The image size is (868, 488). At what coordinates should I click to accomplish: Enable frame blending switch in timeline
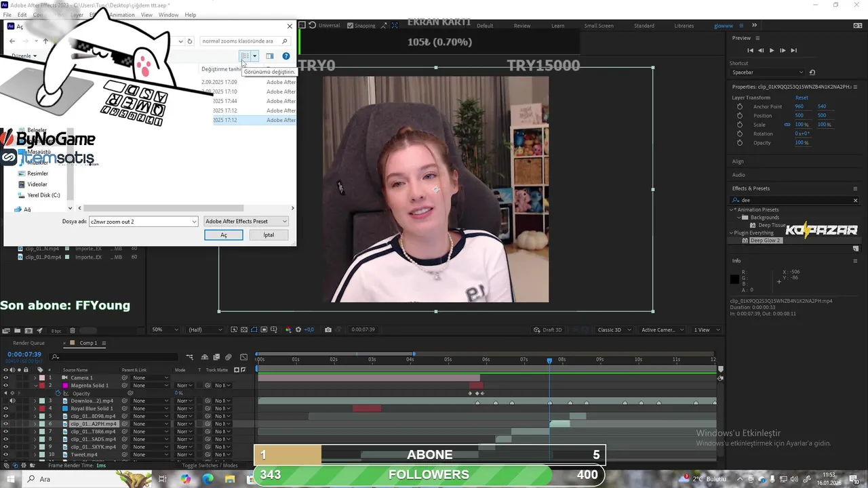(x=216, y=357)
